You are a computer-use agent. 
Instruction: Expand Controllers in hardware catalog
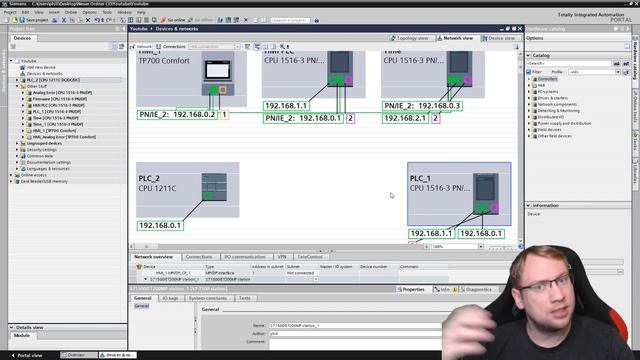coord(529,79)
